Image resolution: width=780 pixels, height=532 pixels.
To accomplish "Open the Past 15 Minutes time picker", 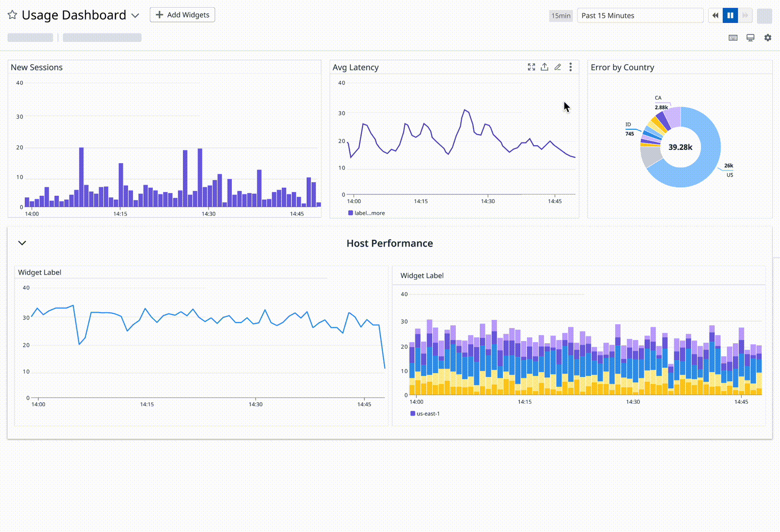I will click(x=640, y=15).
